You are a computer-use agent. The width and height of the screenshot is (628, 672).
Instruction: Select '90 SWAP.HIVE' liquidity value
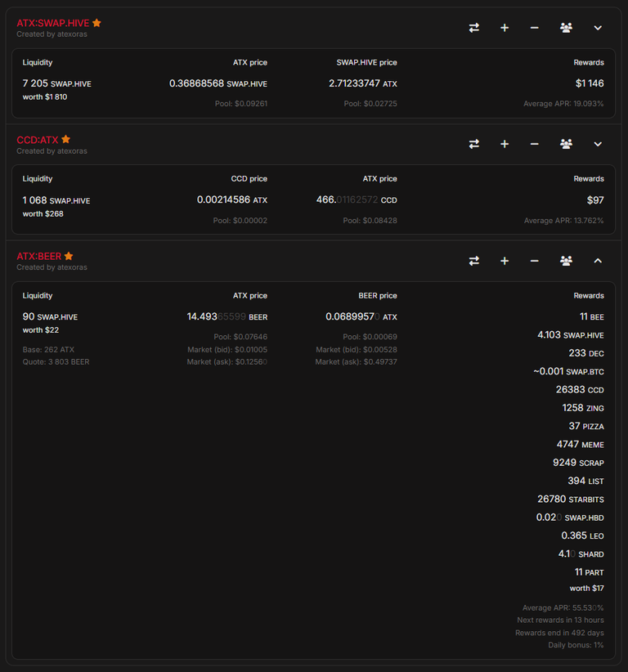[50, 316]
